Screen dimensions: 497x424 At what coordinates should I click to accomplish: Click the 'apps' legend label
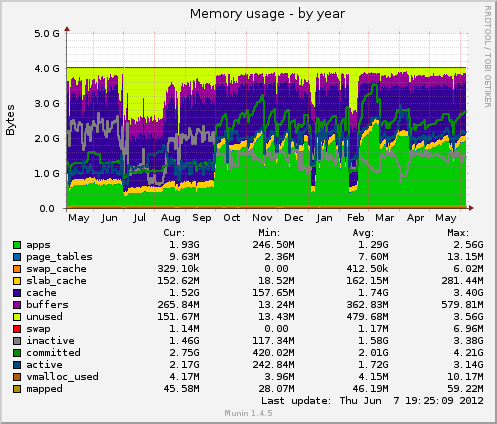click(38, 245)
